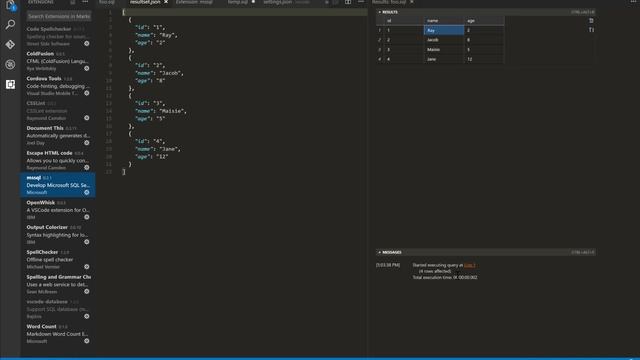Image resolution: width=640 pixels, height=360 pixels.
Task: Select age cell '12' in results grid
Action: point(484,59)
